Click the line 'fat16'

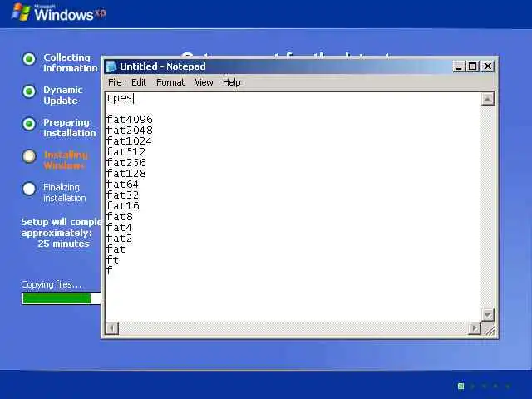click(x=122, y=206)
